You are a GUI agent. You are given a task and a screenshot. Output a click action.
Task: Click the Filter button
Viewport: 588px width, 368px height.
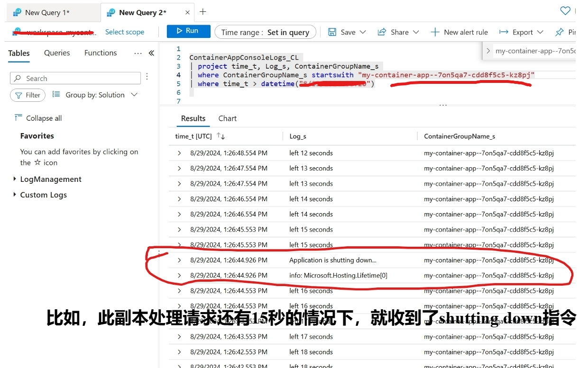pyautogui.click(x=28, y=95)
